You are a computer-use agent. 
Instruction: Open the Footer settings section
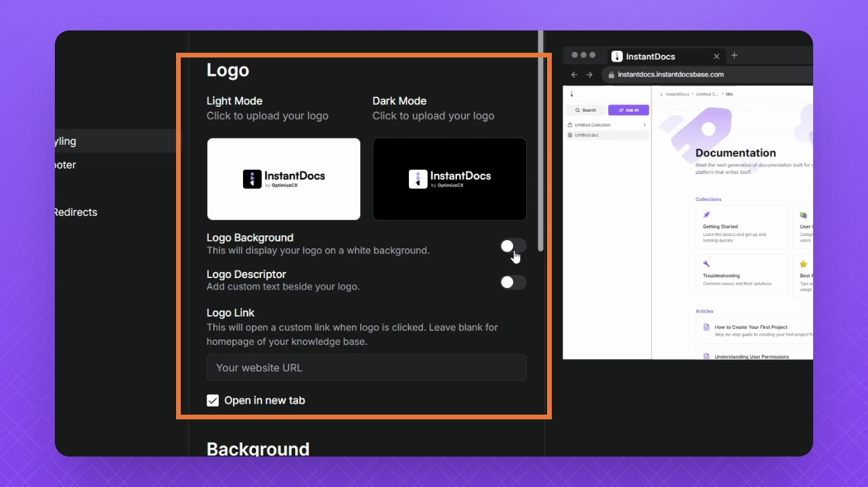[x=66, y=164]
